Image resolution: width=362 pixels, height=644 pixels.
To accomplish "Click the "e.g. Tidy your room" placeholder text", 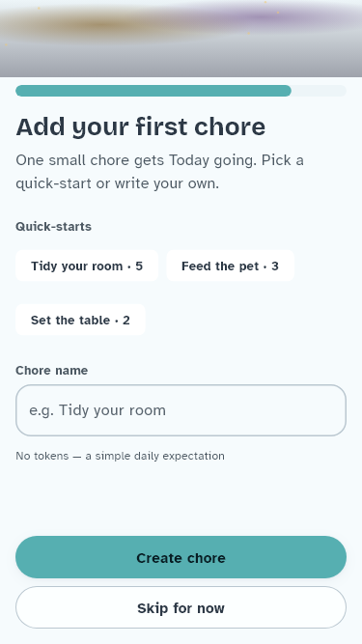I will click(x=97, y=410).
